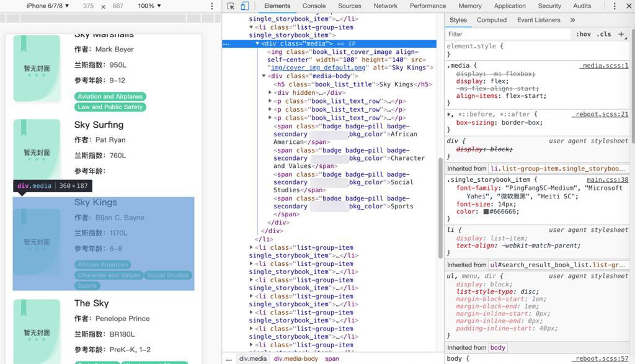635x364 pixels.
Task: Open the 100% zoom dropdown
Action: [149, 6]
